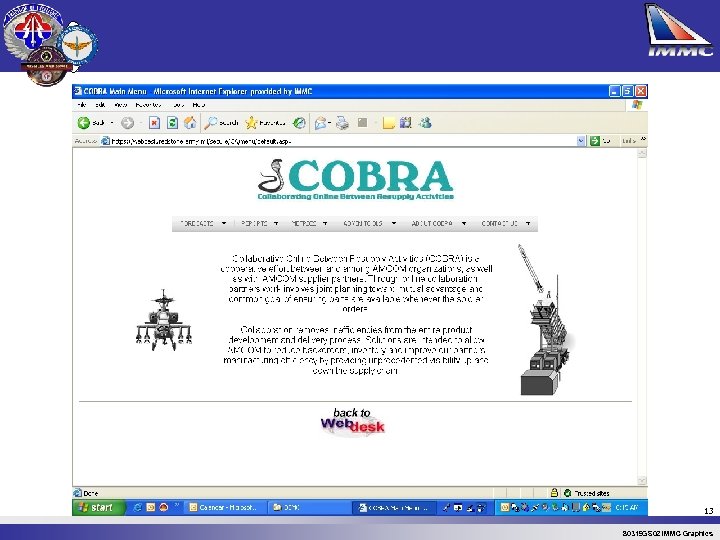
Task: Open the Help menu
Action: (199, 105)
